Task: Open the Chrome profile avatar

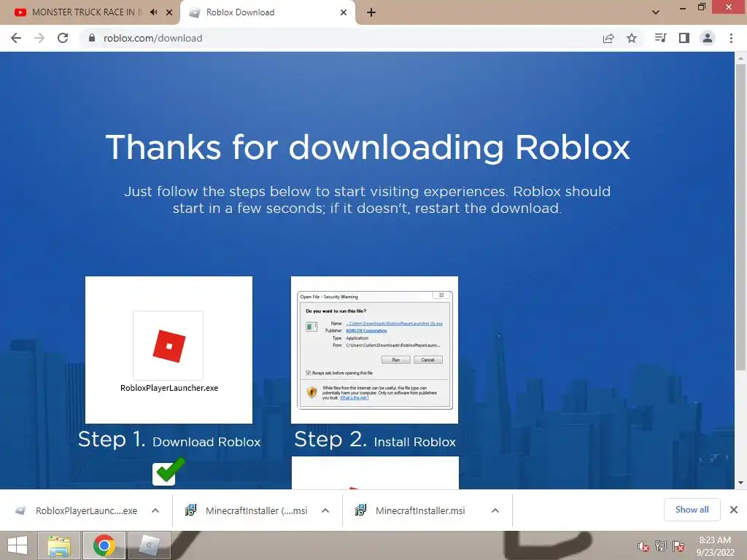Action: click(x=708, y=38)
